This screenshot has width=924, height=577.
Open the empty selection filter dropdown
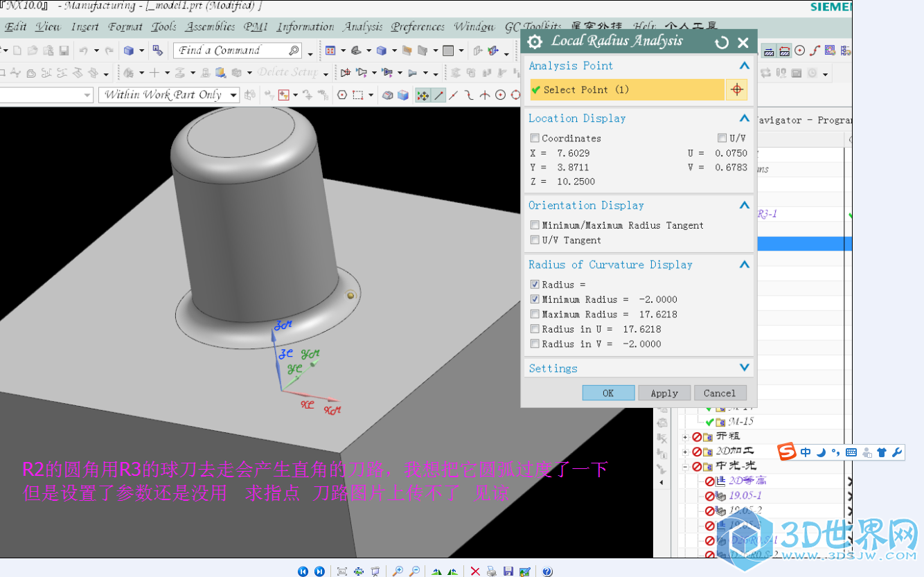pyautogui.click(x=46, y=95)
